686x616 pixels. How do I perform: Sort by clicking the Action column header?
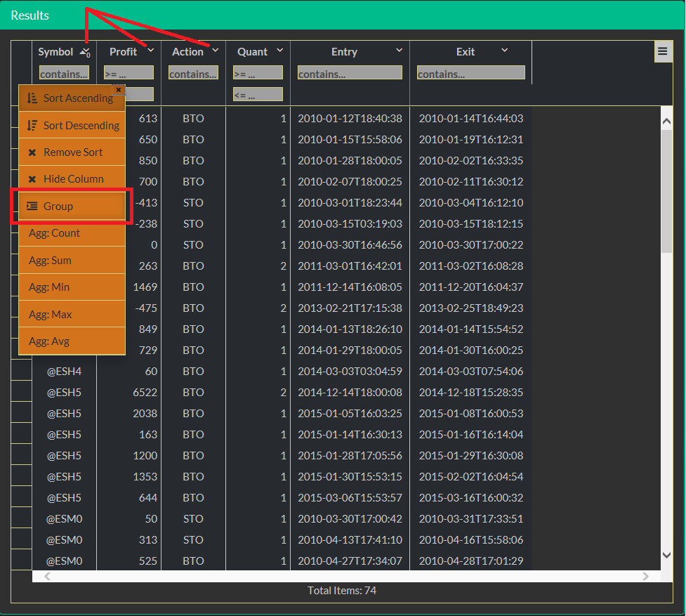(x=187, y=52)
